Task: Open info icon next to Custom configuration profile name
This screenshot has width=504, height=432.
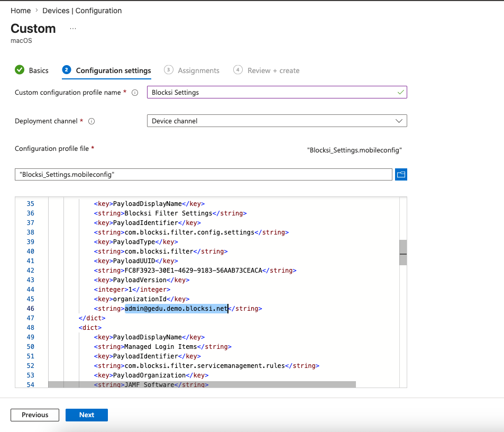Action: (135, 93)
